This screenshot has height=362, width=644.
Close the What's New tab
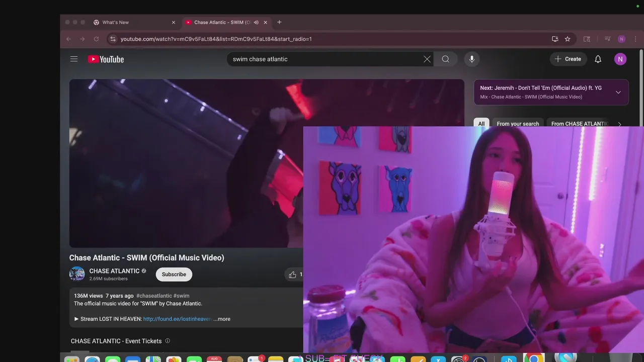(x=174, y=22)
